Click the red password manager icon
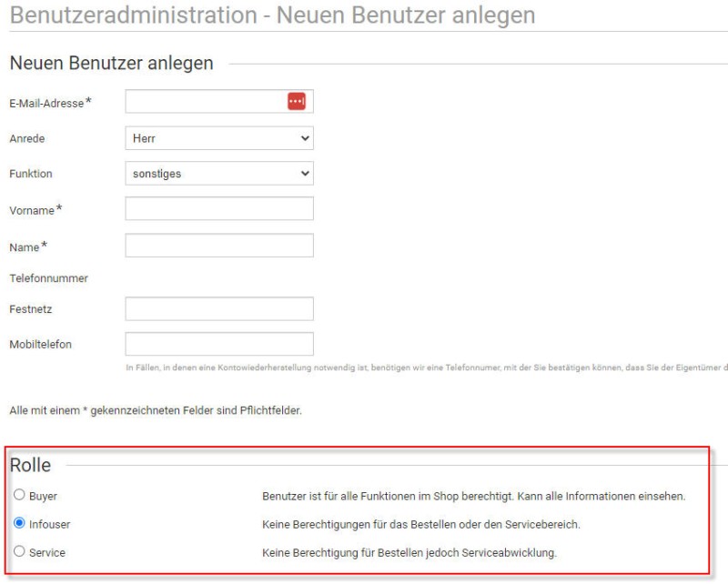The width and height of the screenshot is (728, 584). click(296, 102)
